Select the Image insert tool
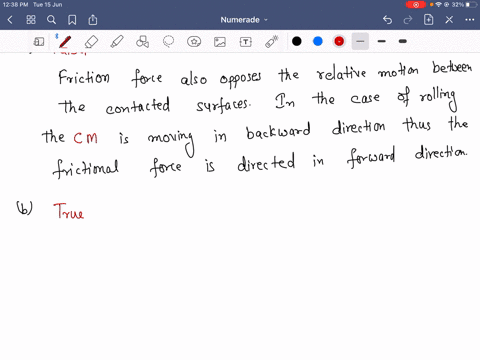This screenshot has height=360, width=480. [x=220, y=42]
